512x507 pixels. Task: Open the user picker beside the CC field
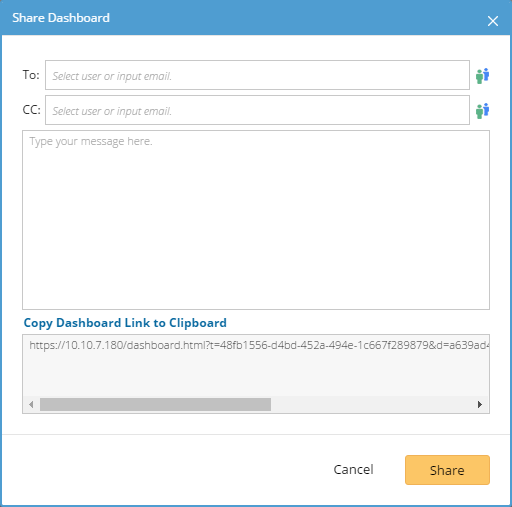[482, 111]
